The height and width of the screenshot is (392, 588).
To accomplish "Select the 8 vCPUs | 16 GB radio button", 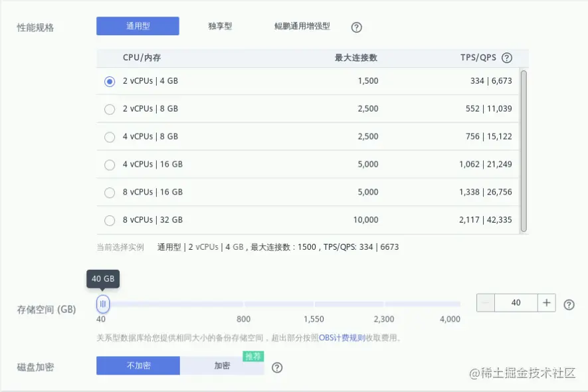I will click(x=110, y=193).
